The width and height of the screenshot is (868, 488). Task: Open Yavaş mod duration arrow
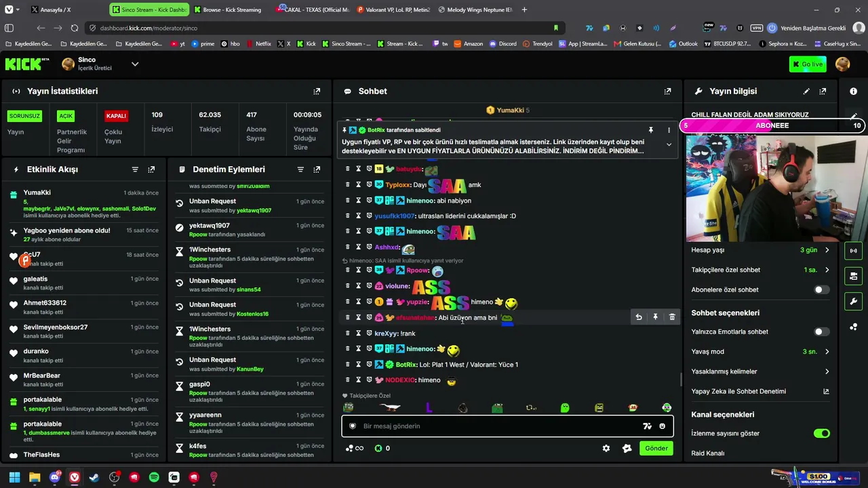[x=827, y=352]
